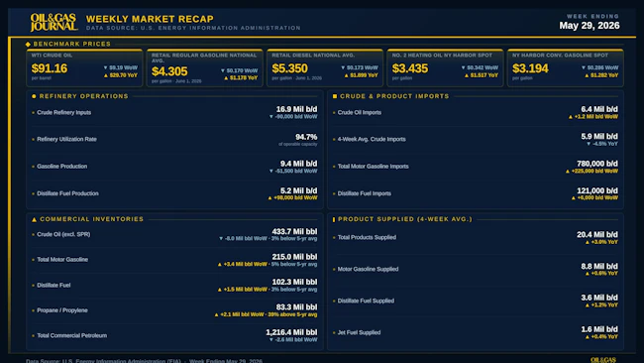Screen dimensions: 644x363
Task: Click the square icon beside Crude & Product Imports
Action: click(335, 96)
